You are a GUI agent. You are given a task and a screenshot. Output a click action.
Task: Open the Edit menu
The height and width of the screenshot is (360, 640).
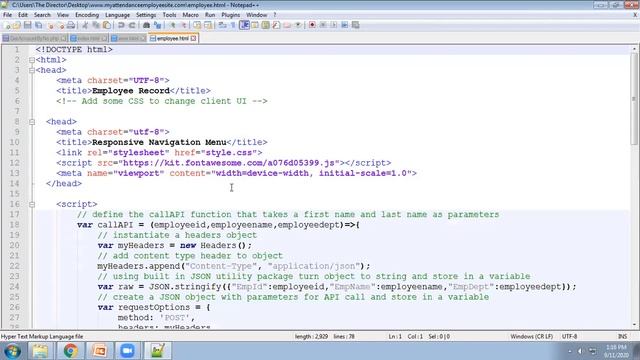click(23, 15)
